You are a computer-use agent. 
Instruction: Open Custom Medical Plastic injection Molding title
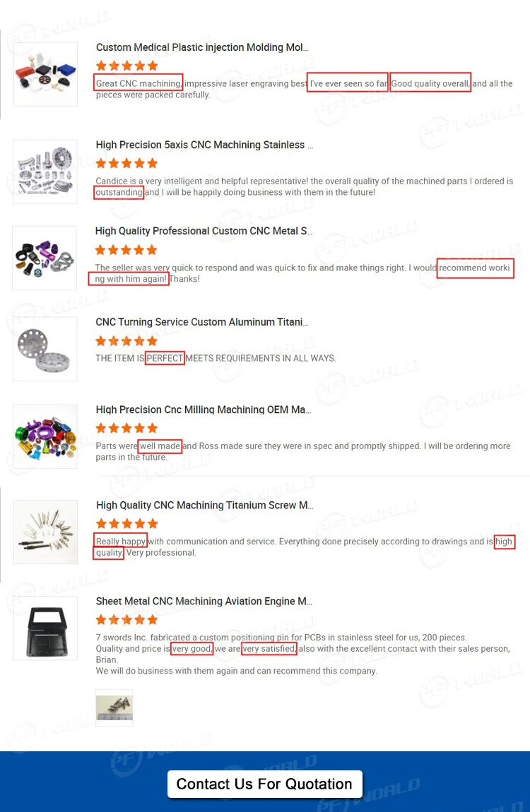coord(202,47)
